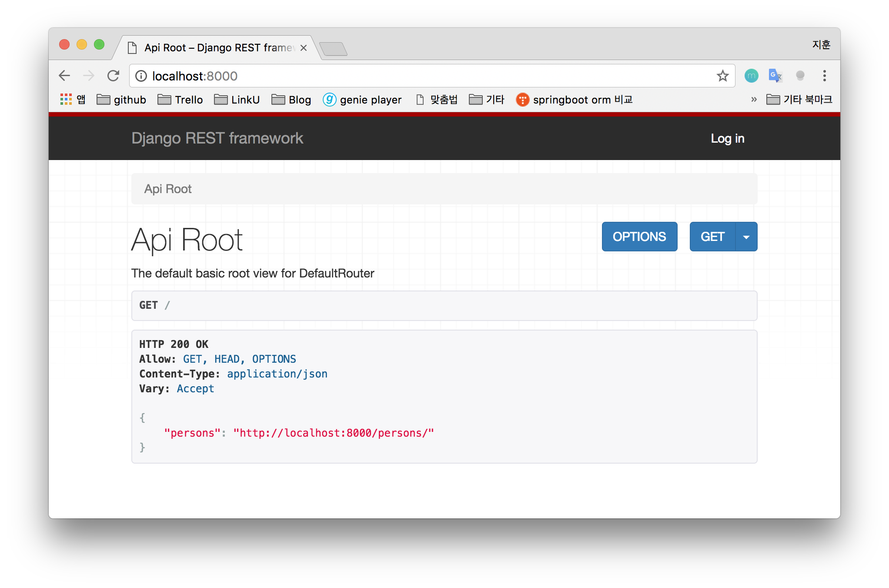Open a new tab with the blank tab button
Screen dimensions: 889x588
click(x=333, y=49)
